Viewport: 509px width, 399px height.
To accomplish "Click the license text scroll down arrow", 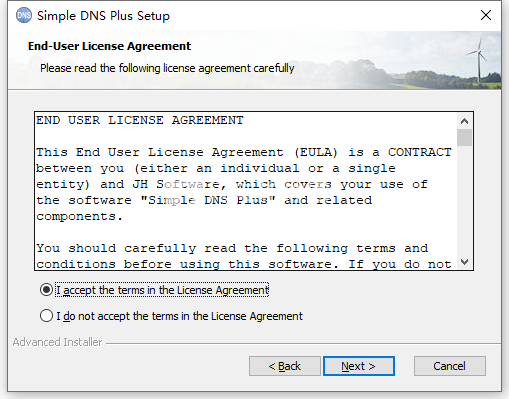I will coord(464,262).
